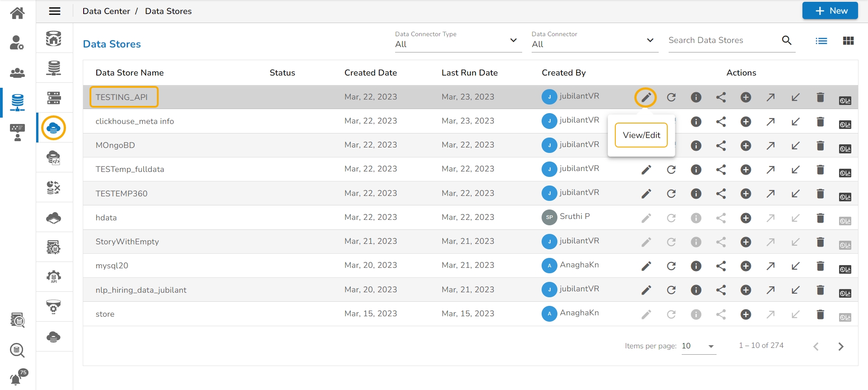Click the edit pencil icon for TESTING_API

[646, 97]
